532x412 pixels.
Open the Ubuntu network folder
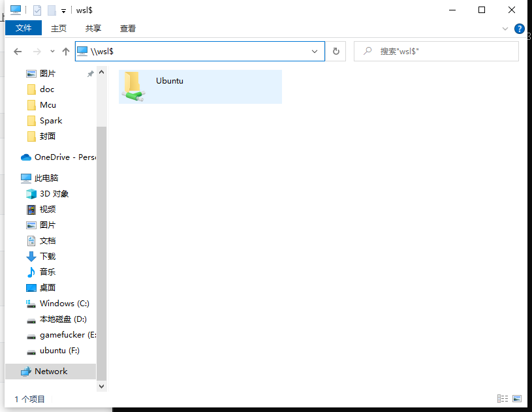[200, 87]
